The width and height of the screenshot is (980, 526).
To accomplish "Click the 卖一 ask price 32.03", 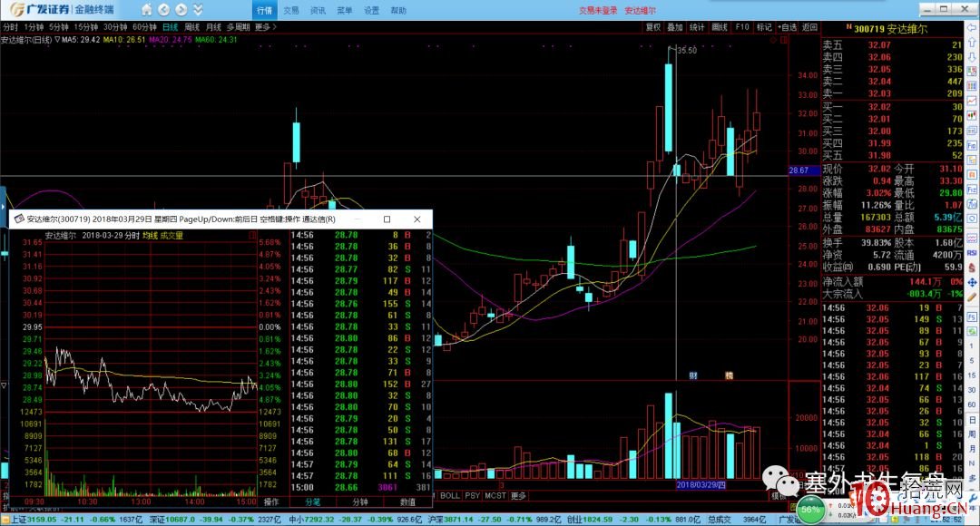I will coord(878,93).
